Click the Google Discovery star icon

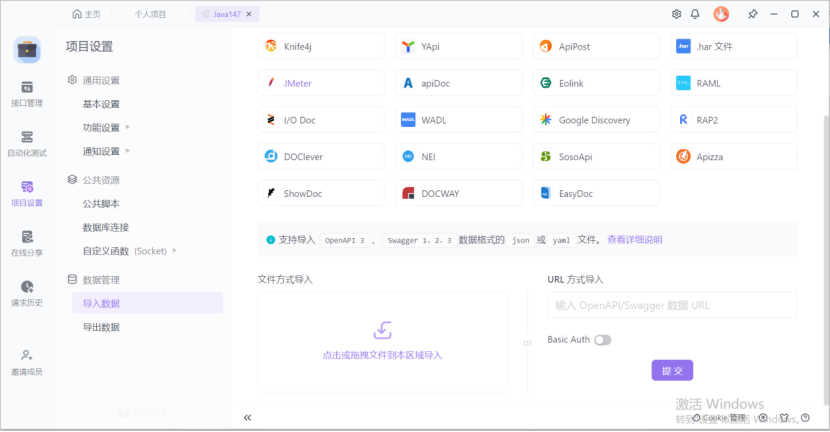546,120
